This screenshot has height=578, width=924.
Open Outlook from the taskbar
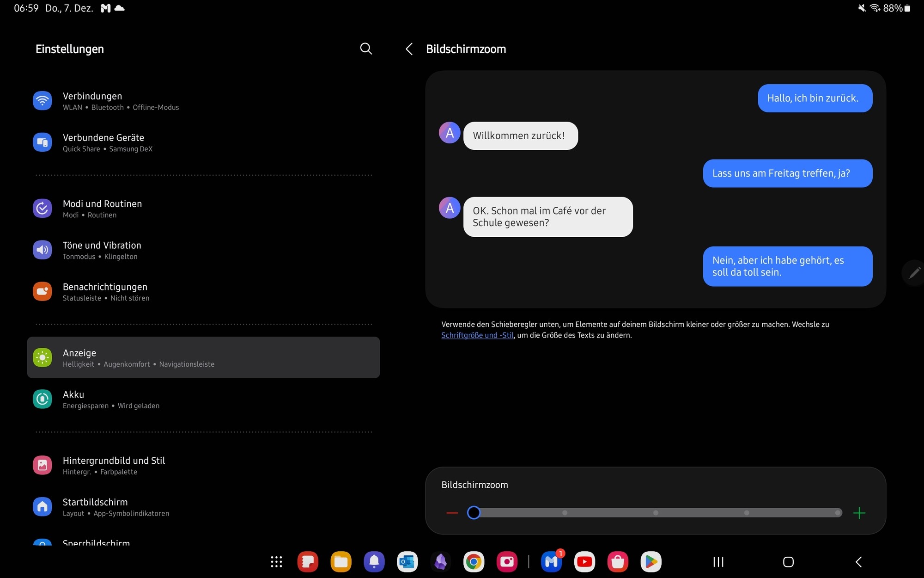[407, 562]
